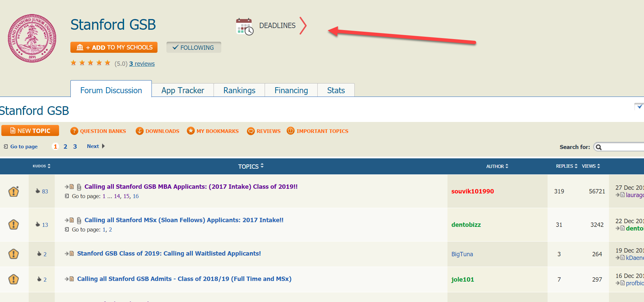Open the REVIEWS link
Viewport: 644px width, 302px height.
point(269,131)
